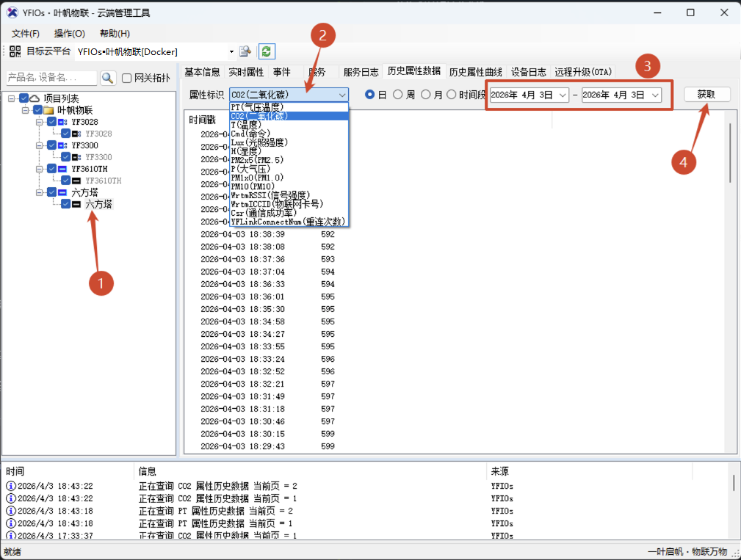The height and width of the screenshot is (560, 741).
Task: Open the 操作(O) menu
Action: 69,33
